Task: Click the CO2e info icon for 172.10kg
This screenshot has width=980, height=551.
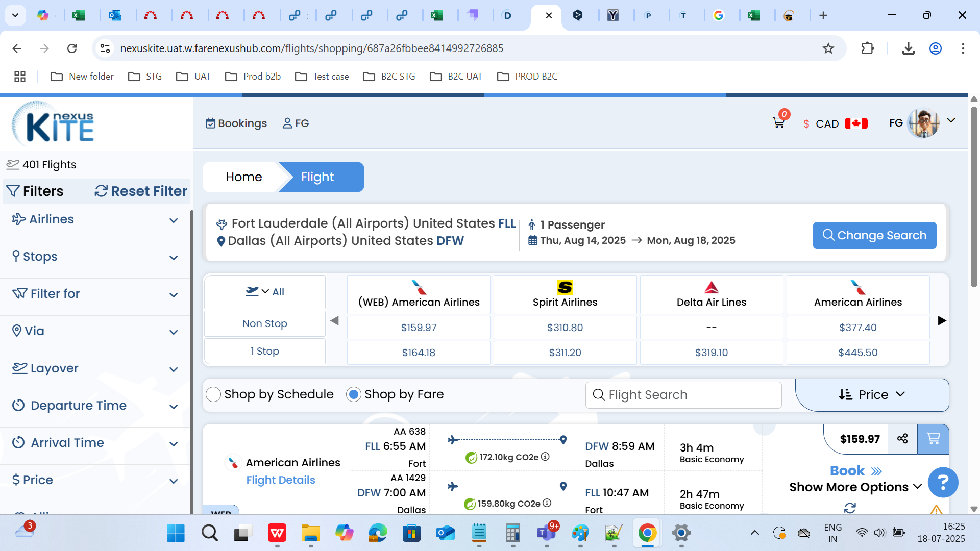Action: point(545,457)
